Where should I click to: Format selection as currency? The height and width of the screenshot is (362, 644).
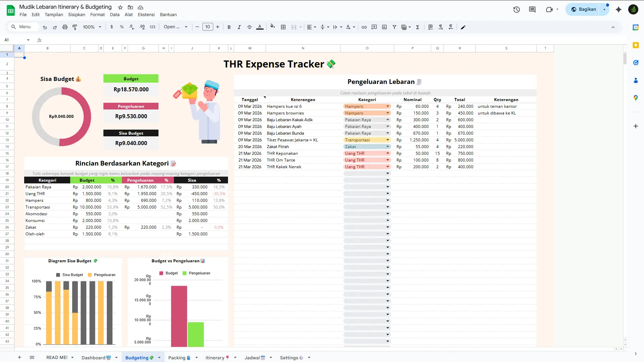coord(111,27)
